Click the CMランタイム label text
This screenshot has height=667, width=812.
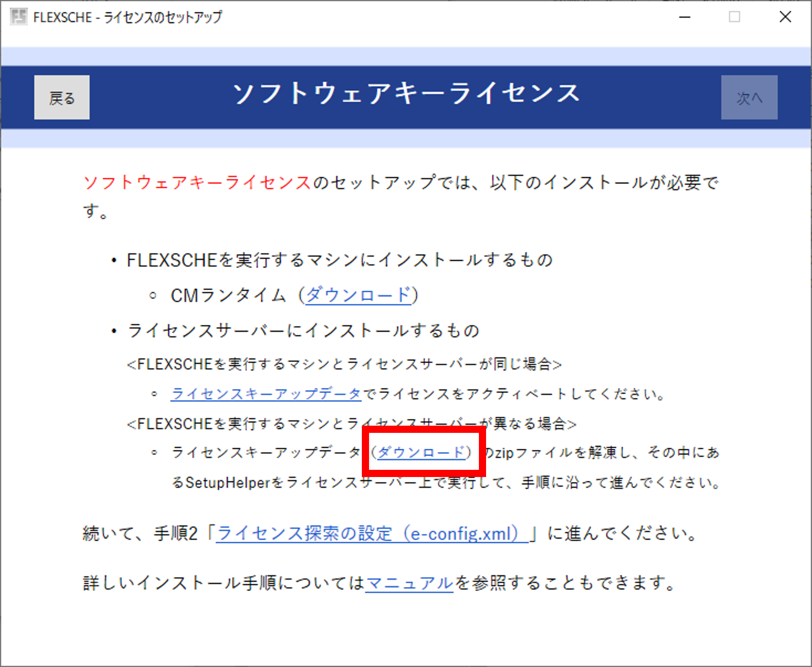click(228, 295)
